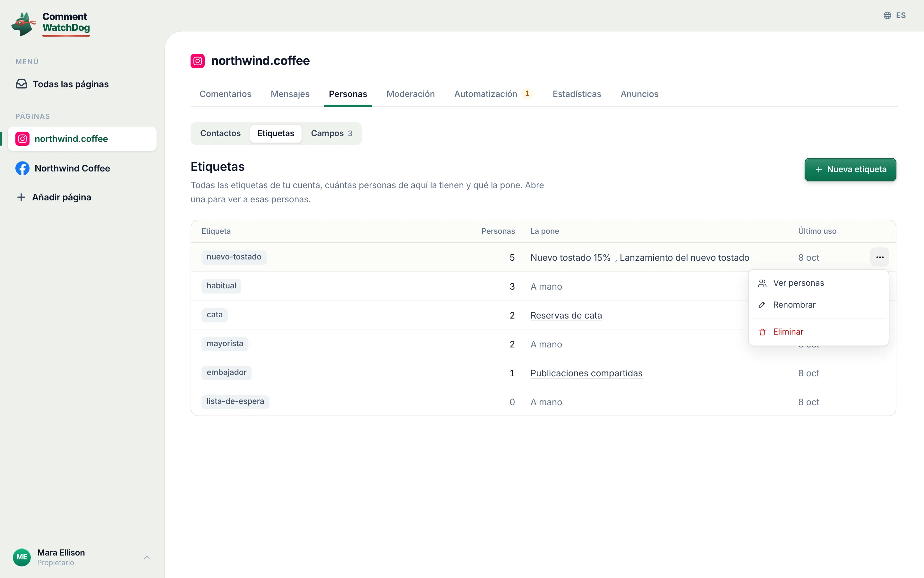Click the plus icon next to Añadir página
The height and width of the screenshot is (578, 924).
pos(21,197)
